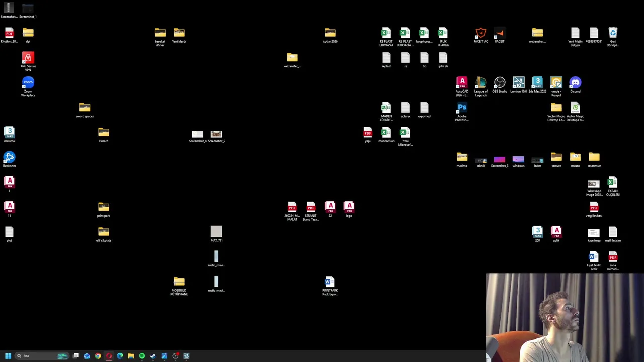Launch Lumion 10.0 shortcut
This screenshot has width=644, height=362.
point(518,85)
